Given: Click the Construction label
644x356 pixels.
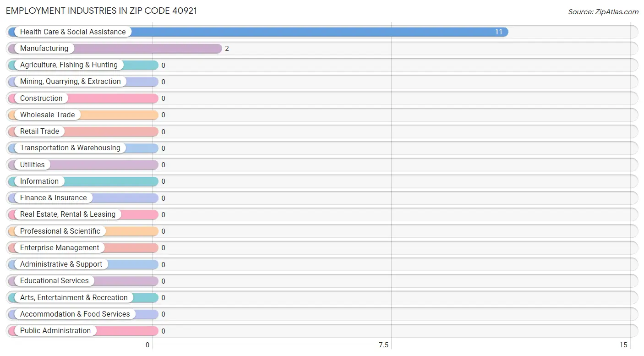Looking at the screenshot, I should coord(41,98).
